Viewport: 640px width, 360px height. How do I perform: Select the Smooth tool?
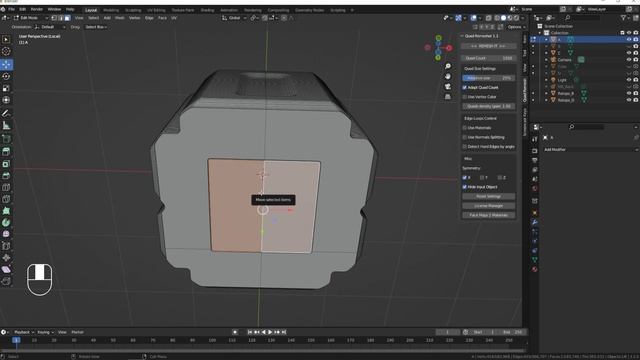[x=6, y=234]
